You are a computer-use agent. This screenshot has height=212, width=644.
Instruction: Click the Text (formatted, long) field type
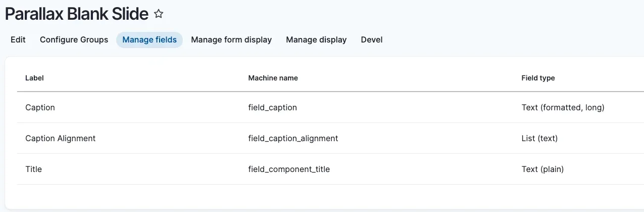coord(563,107)
